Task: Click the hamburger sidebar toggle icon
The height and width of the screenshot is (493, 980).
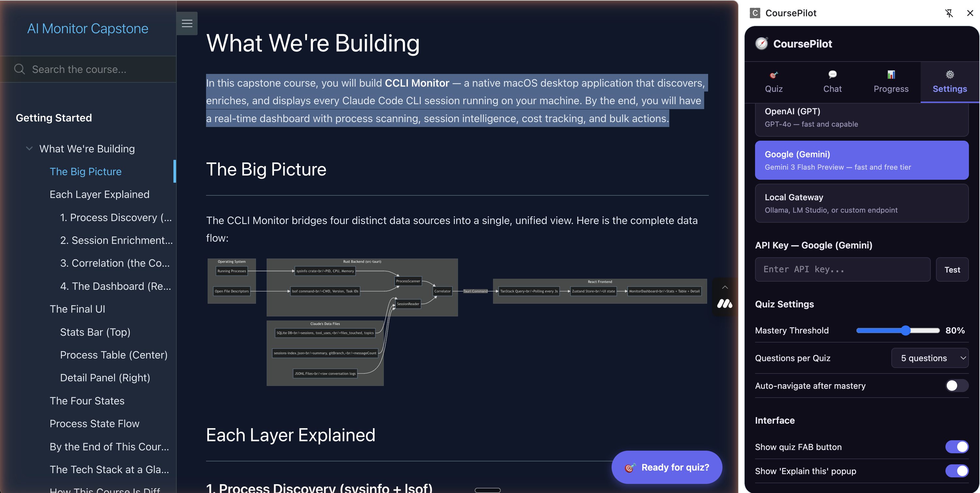Action: (x=187, y=23)
